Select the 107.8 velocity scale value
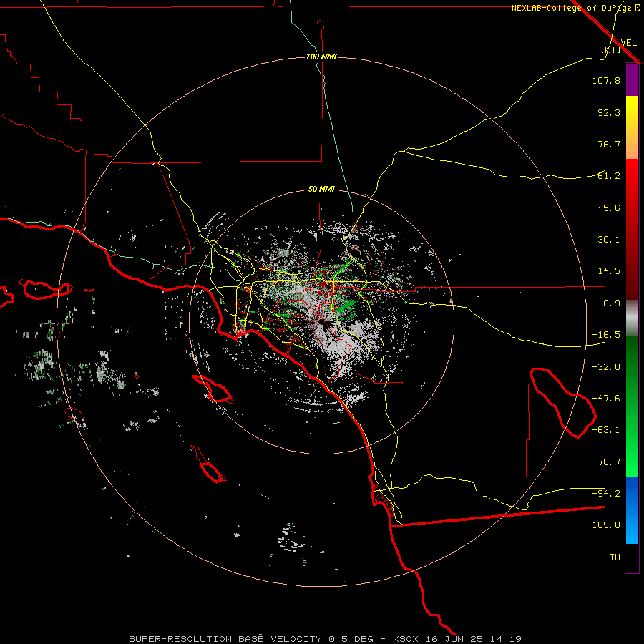644x644 pixels. pyautogui.click(x=606, y=80)
